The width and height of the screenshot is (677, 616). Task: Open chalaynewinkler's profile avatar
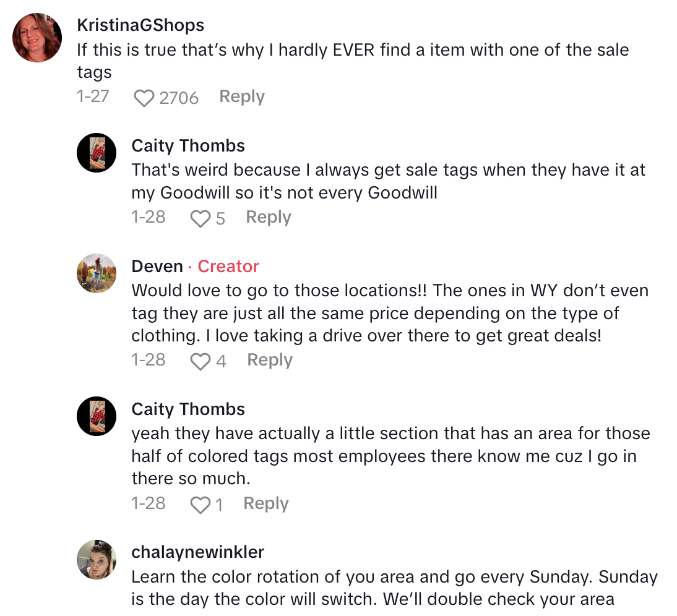click(x=97, y=559)
